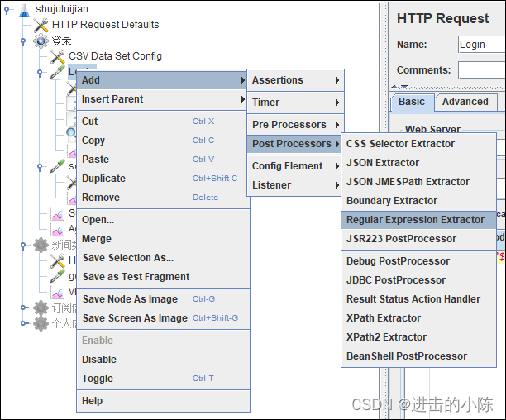This screenshot has width=506, height=420.
Task: Switch to the Basic tab
Action: coord(412,102)
